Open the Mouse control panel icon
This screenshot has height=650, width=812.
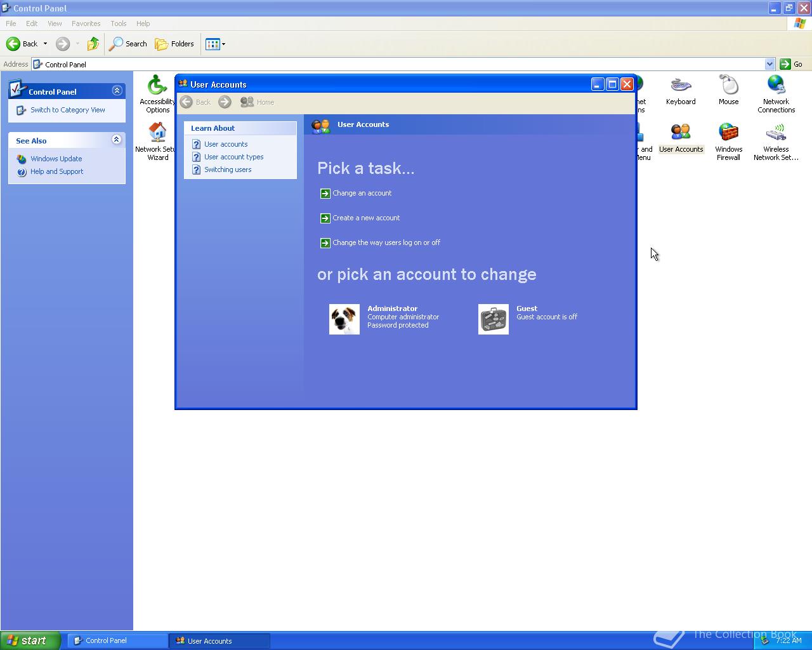tap(728, 90)
